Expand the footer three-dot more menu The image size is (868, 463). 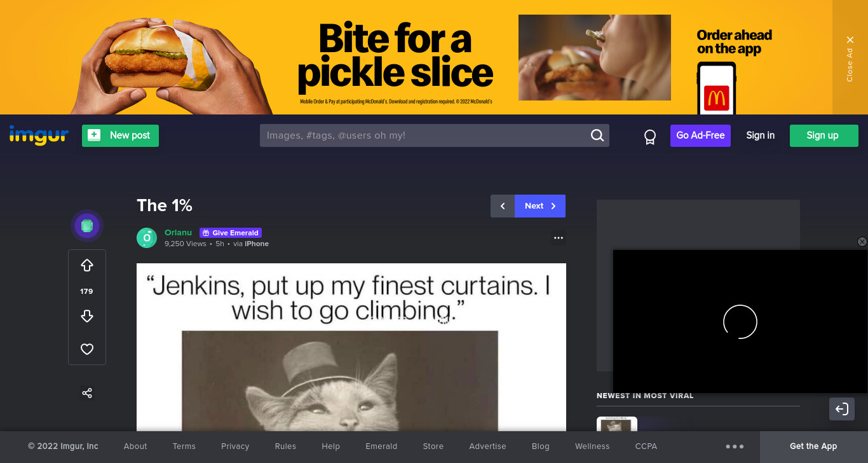click(735, 446)
